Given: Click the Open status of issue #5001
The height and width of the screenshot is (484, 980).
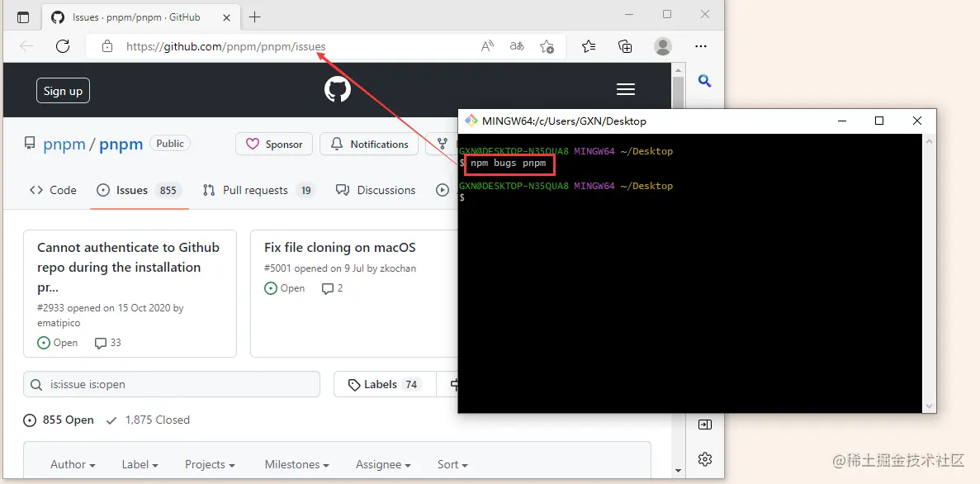Looking at the screenshot, I should point(284,288).
